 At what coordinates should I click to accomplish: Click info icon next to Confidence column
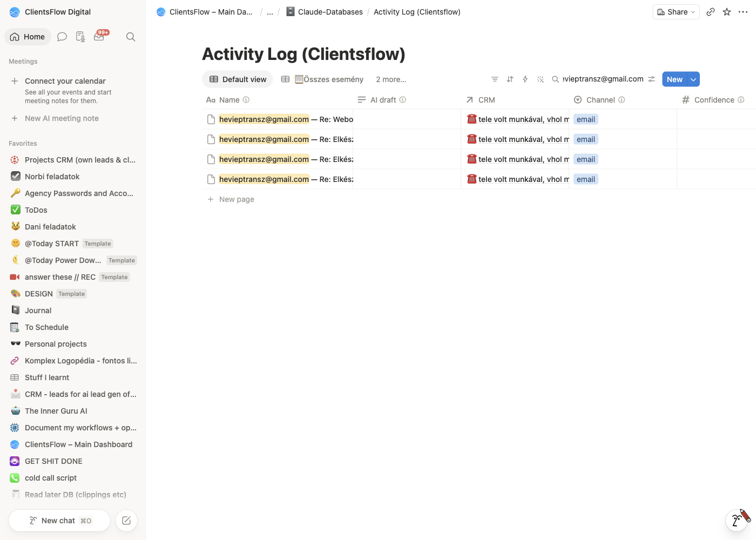741,100
